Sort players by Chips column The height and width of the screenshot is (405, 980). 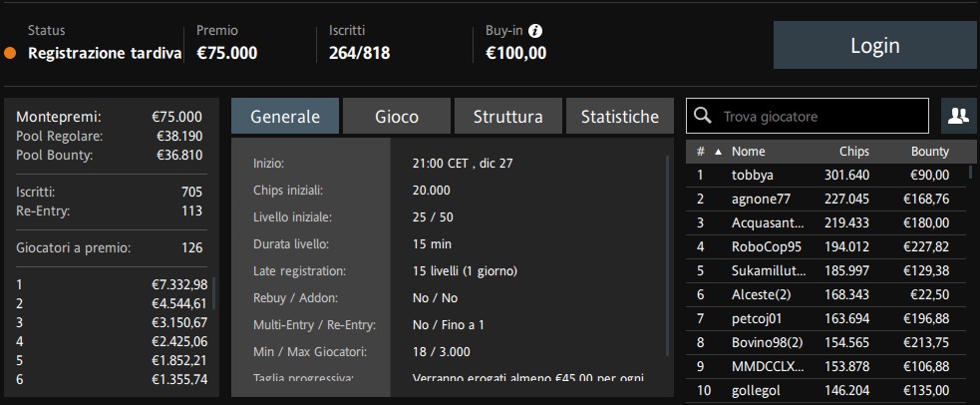tap(853, 152)
